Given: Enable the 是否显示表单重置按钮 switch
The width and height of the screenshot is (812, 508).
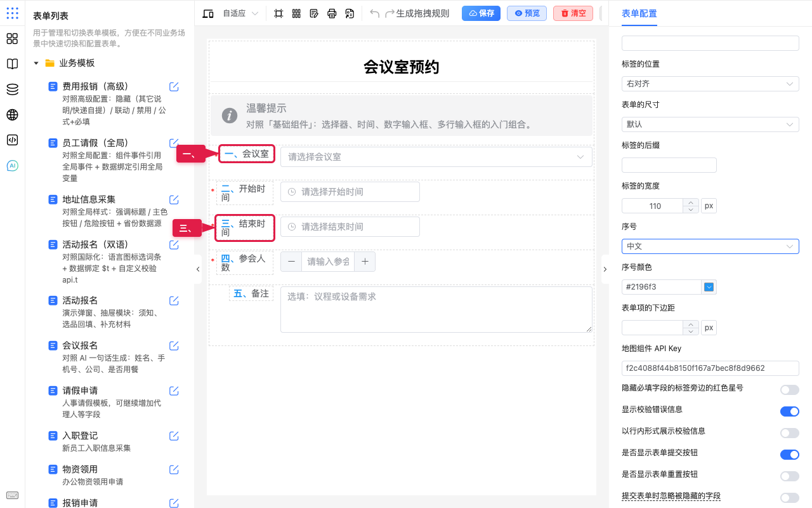Looking at the screenshot, I should point(790,476).
